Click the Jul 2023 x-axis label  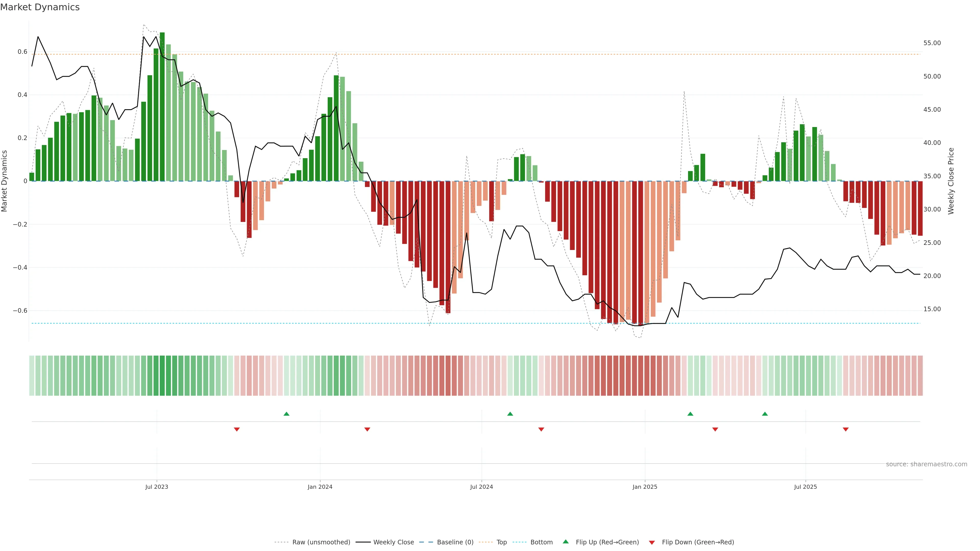156,487
